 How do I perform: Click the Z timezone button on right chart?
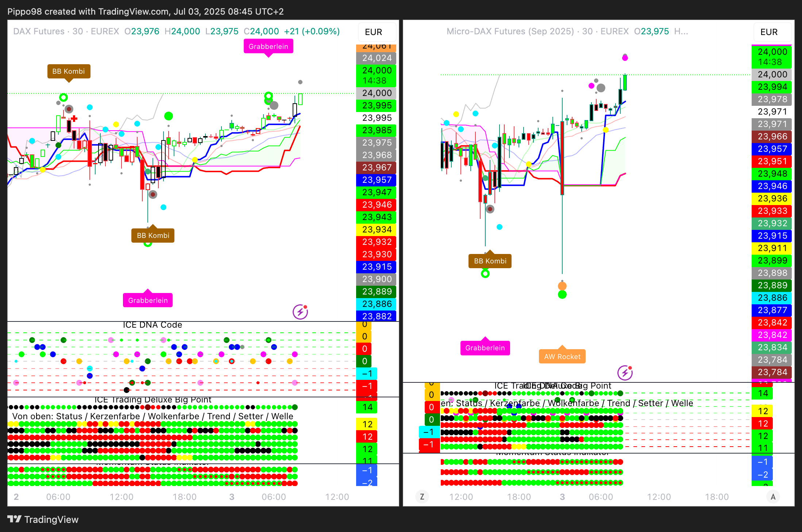click(422, 497)
